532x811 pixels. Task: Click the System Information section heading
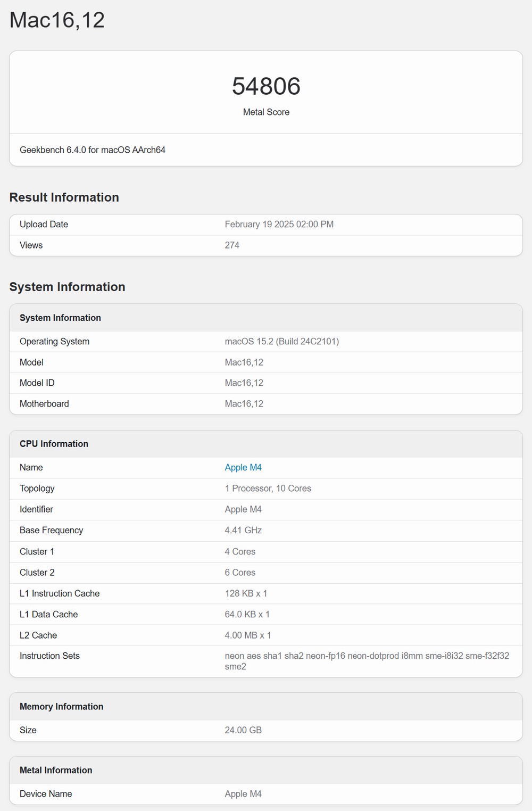click(68, 287)
